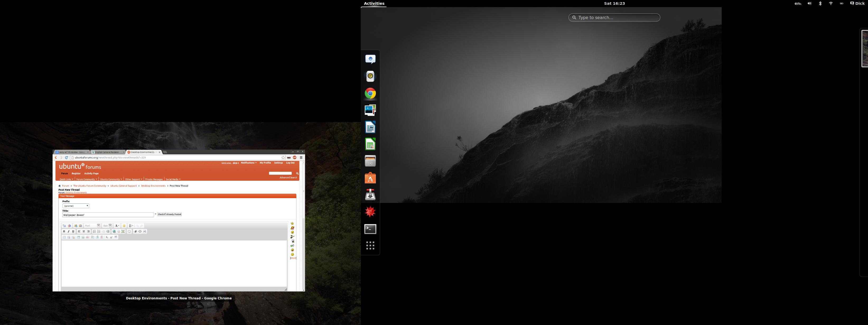Expand the Font dropdown in the editor
Viewport: 868px width, 325px height.
click(92, 226)
